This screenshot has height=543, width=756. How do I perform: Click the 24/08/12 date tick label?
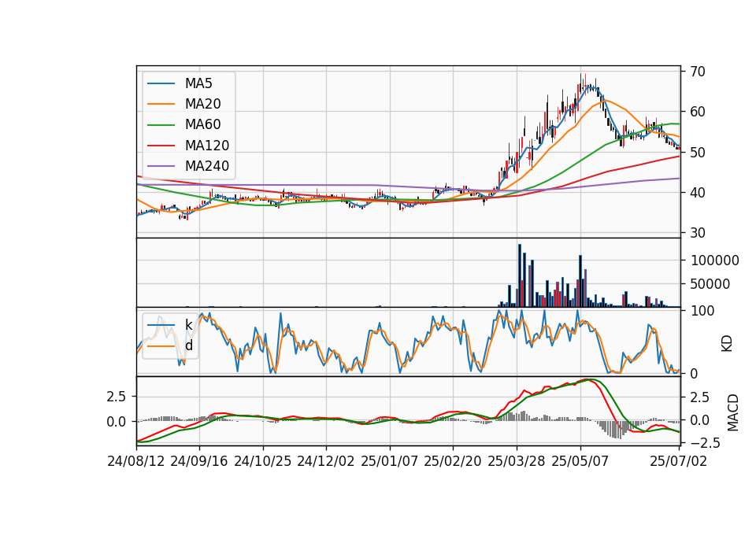[136, 461]
